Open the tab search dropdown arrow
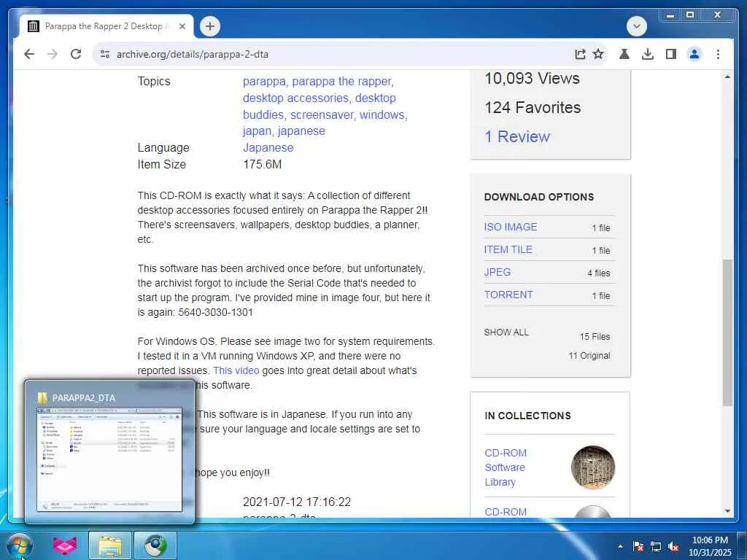The height and width of the screenshot is (560, 747). (636, 26)
